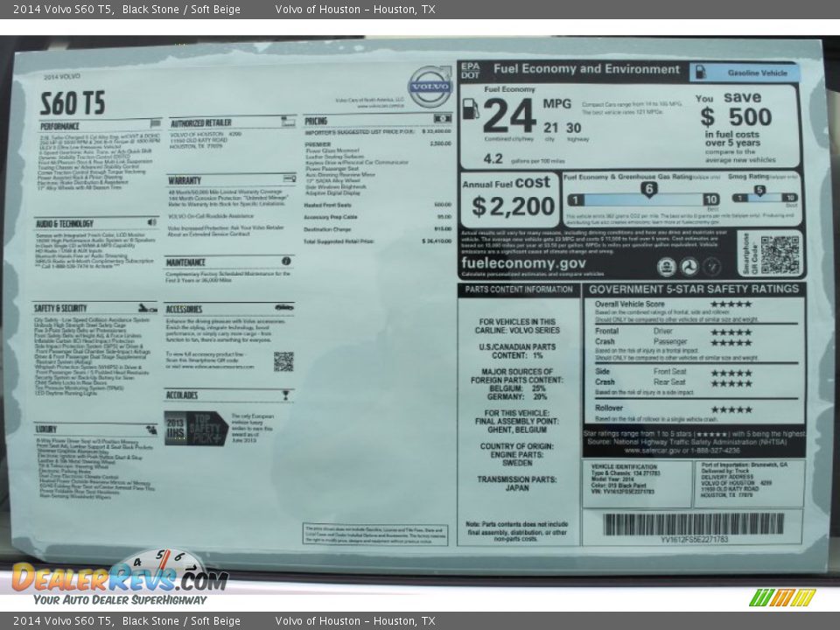840x630 pixels.
Task: Click the VIN barcode
Action: (693, 524)
